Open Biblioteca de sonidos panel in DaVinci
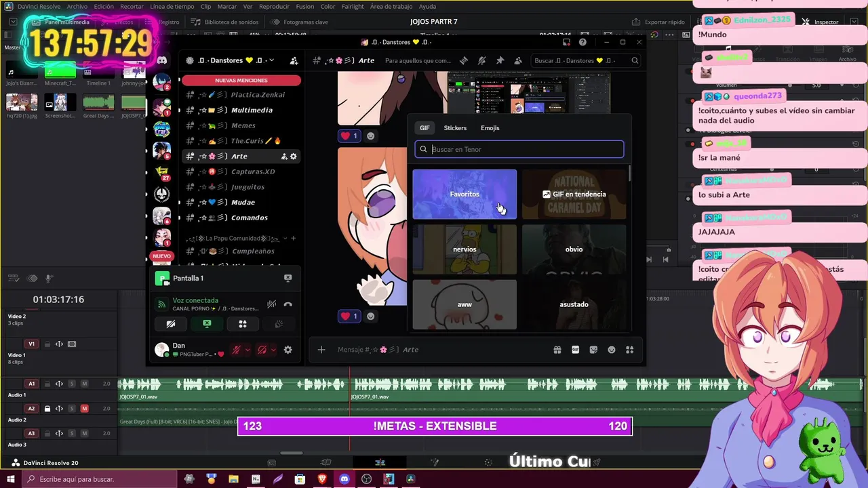868x488 pixels. coord(226,22)
